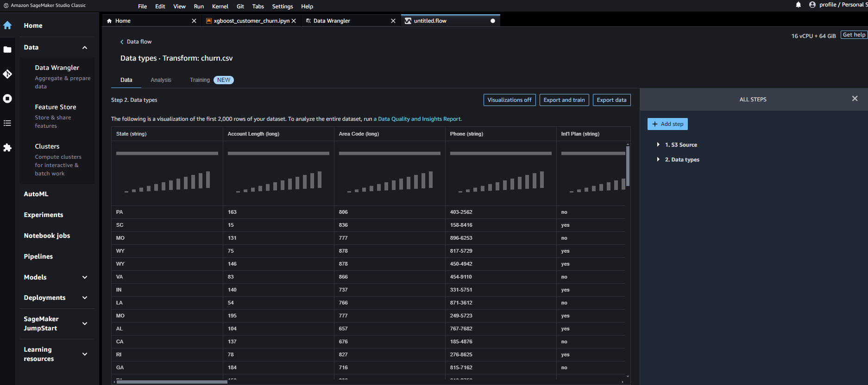Click the Add step button
Image resolution: width=868 pixels, height=385 pixels.
point(667,124)
